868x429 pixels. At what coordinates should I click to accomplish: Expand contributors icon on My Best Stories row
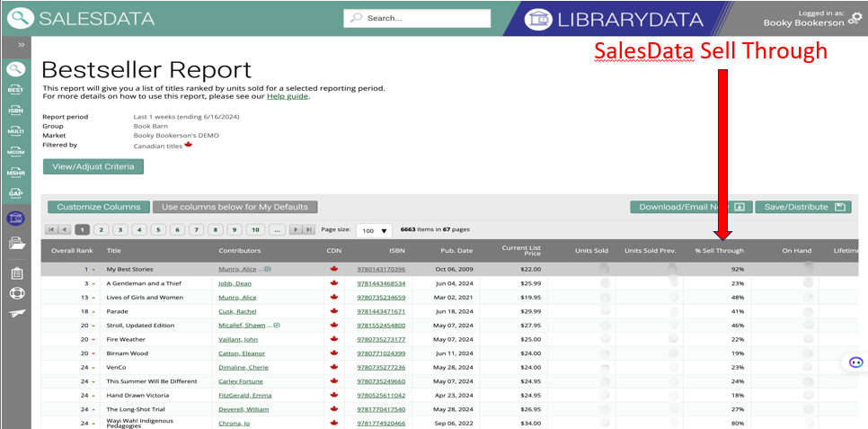pyautogui.click(x=268, y=270)
